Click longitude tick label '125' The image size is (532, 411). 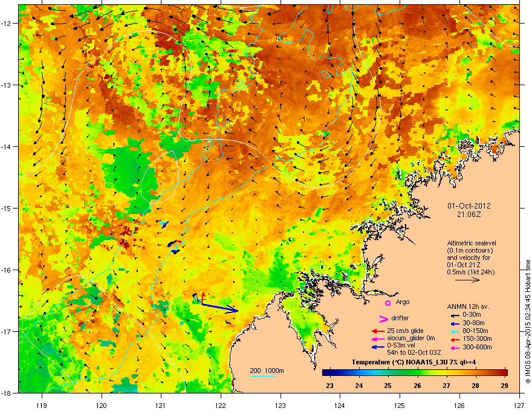400,405
